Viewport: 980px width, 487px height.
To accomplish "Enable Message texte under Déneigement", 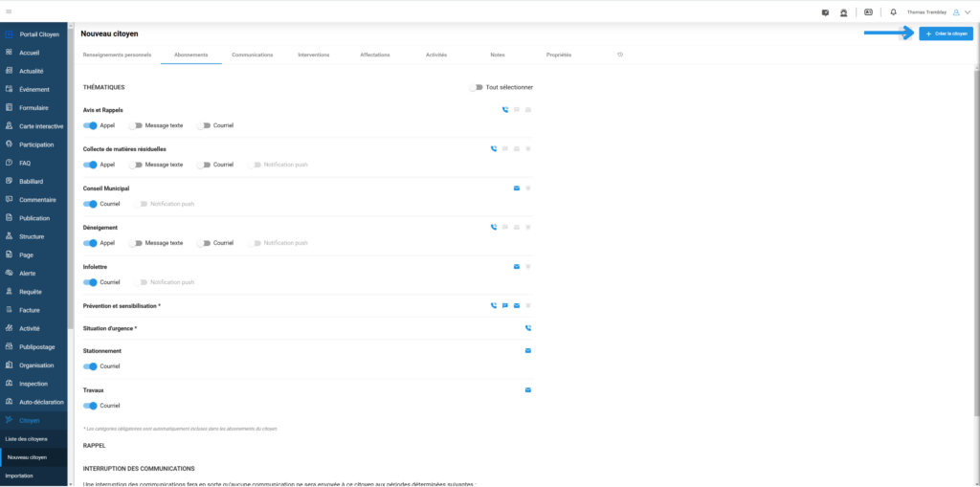I will (x=136, y=243).
